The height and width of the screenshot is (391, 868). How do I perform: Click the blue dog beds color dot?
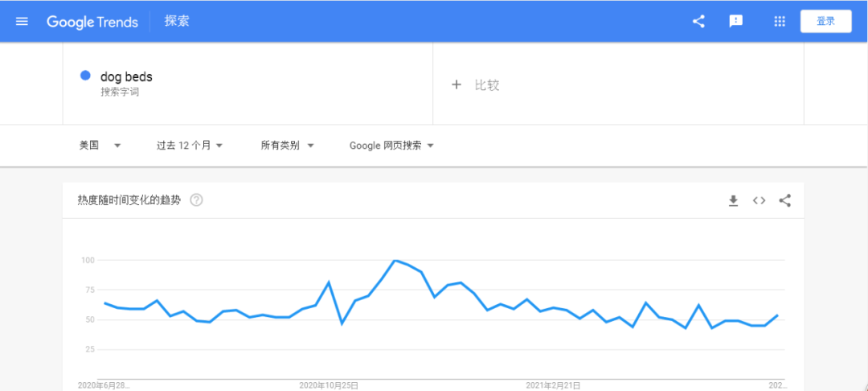click(85, 76)
